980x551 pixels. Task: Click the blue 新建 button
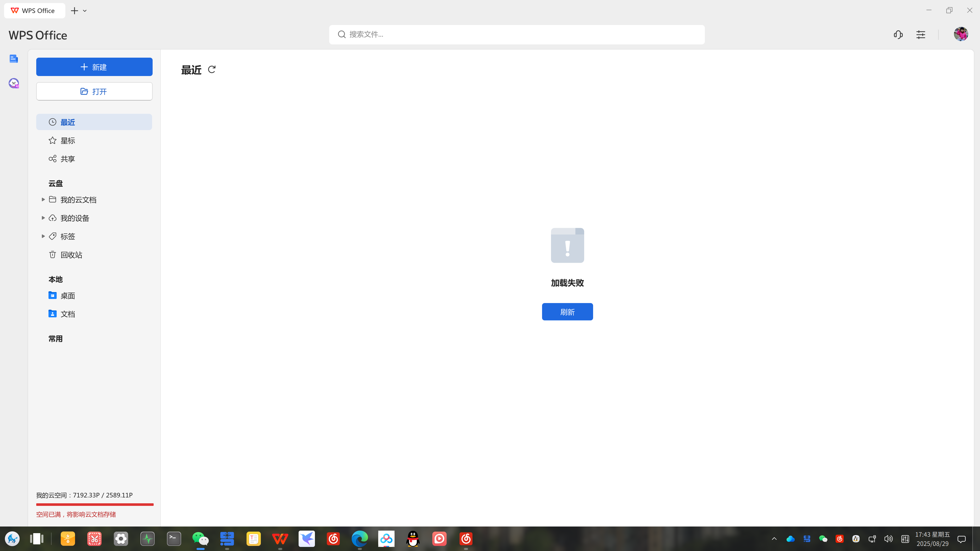pos(94,67)
